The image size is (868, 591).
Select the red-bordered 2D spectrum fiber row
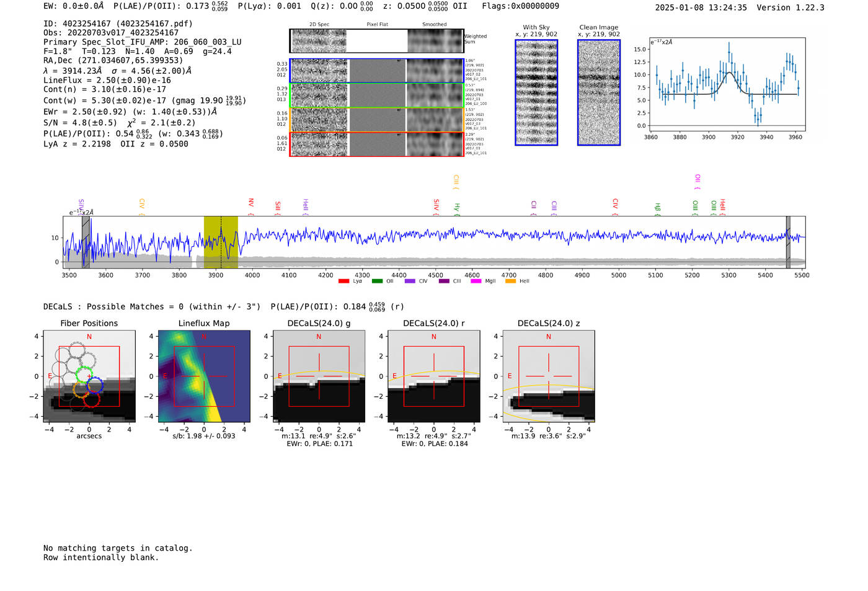376,144
